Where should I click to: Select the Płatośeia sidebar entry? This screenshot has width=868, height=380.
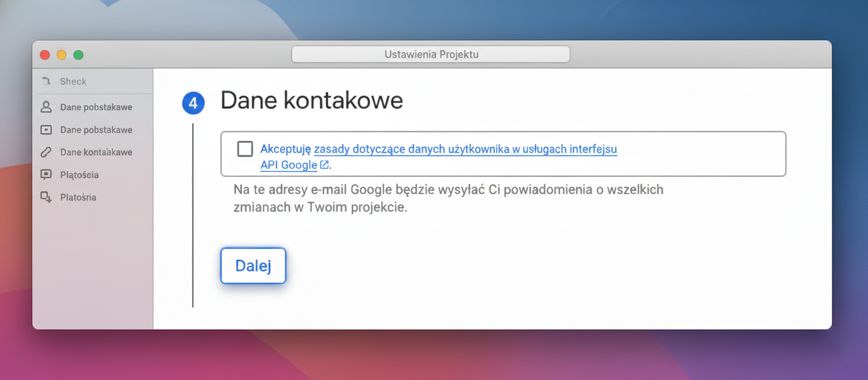[x=79, y=175]
